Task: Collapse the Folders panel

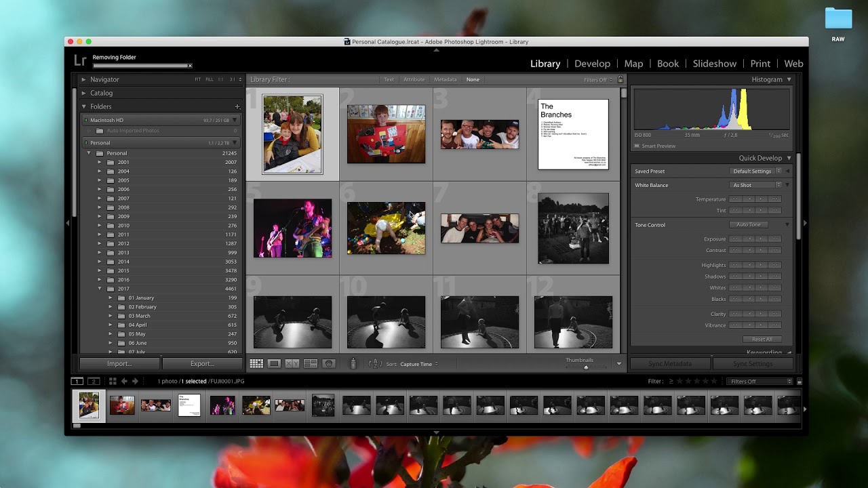Action: tap(83, 106)
